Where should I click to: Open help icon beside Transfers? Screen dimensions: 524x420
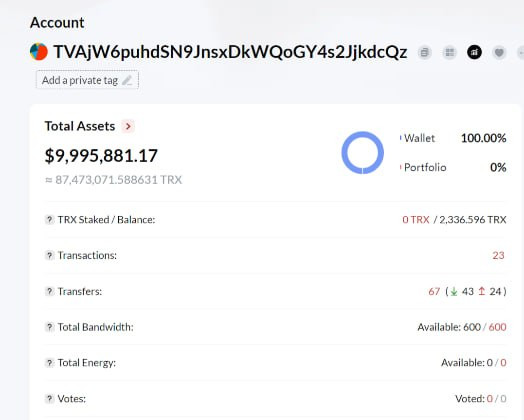tap(49, 291)
